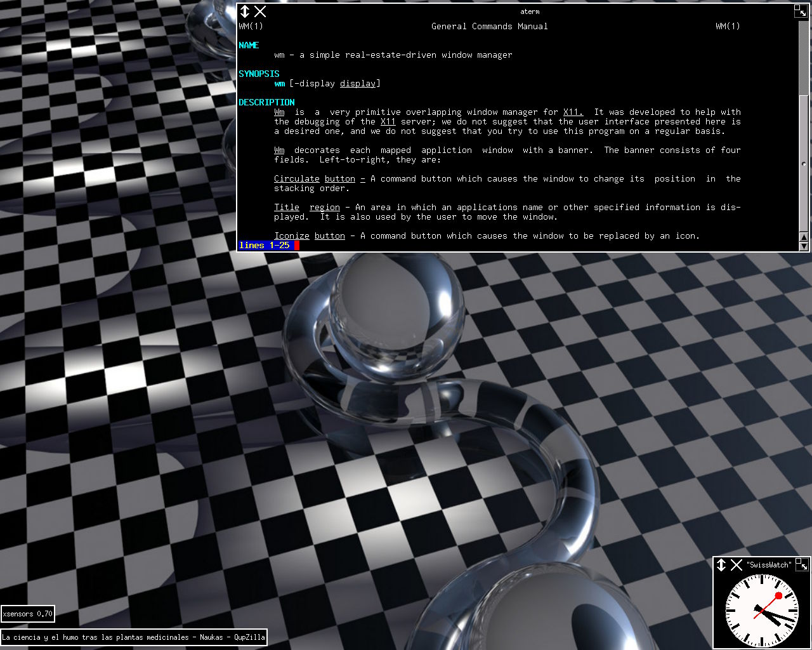Viewport: 812px width, 650px height.
Task: Click the underlined word "Circulate"
Action: pos(297,178)
